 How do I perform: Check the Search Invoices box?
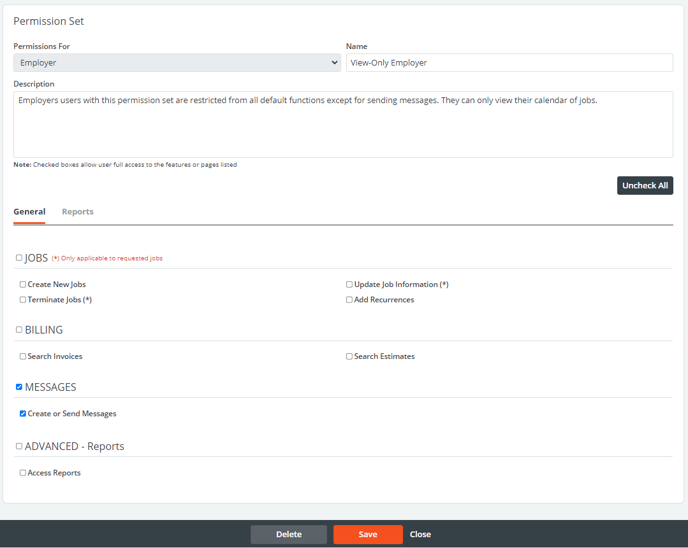(x=23, y=357)
